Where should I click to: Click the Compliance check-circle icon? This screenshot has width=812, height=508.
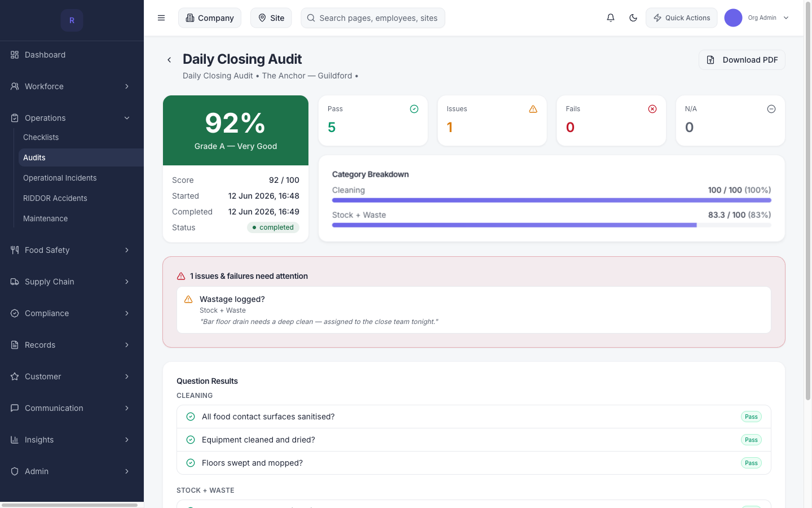(x=15, y=313)
